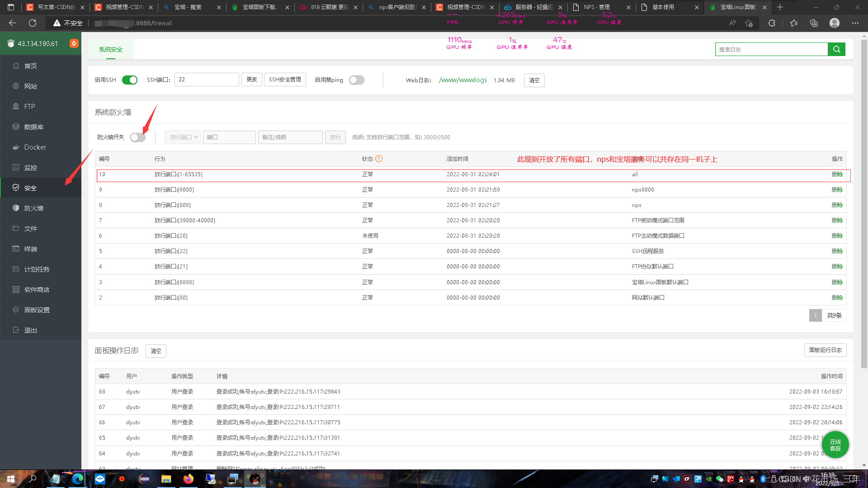Delete the nps8000 port rule
Image resolution: width=868 pixels, height=488 pixels.
click(837, 190)
